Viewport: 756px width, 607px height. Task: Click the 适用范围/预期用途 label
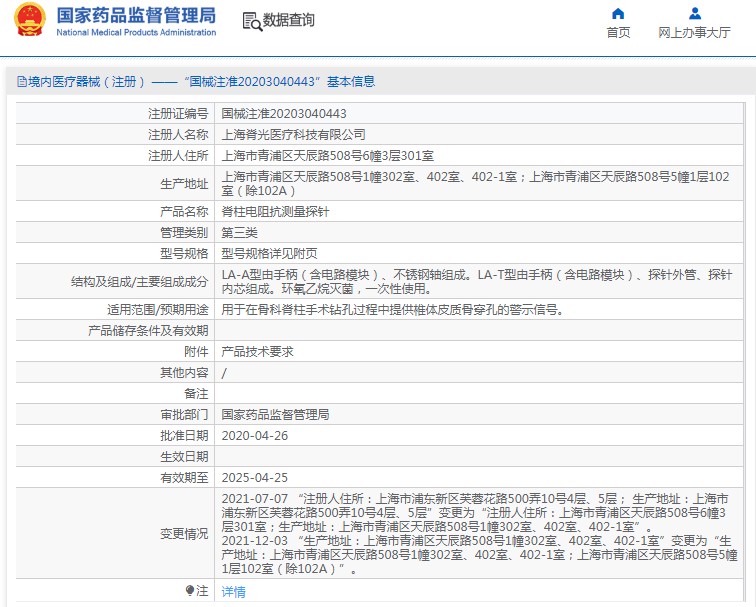point(158,310)
